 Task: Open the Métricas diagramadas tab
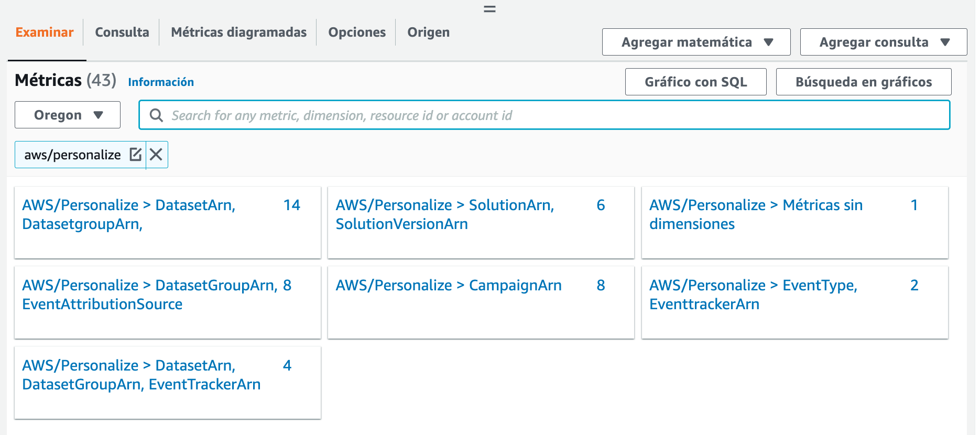(238, 32)
